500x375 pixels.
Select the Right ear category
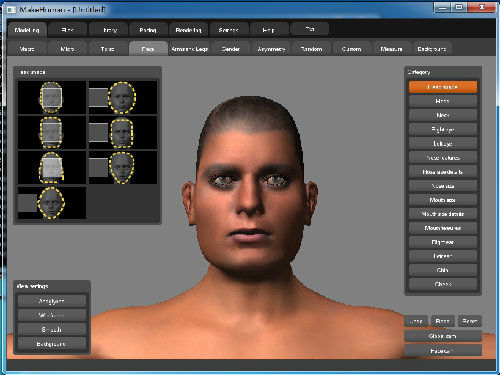click(443, 242)
